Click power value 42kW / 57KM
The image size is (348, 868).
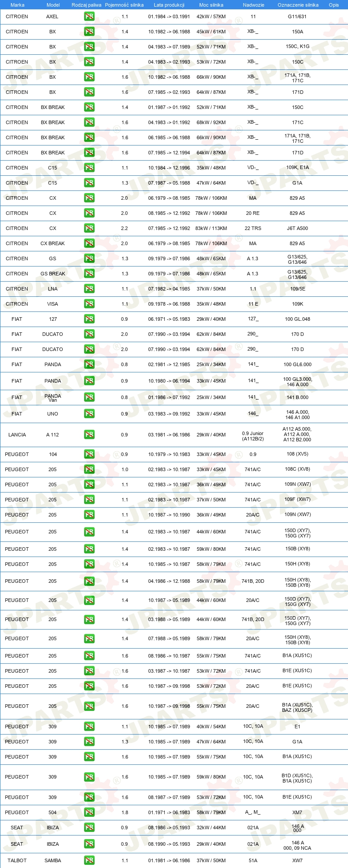tap(211, 16)
